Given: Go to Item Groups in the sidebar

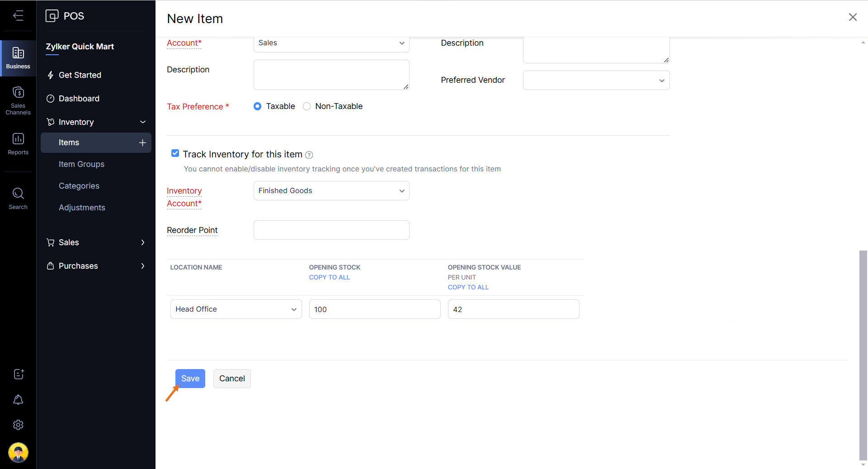Looking at the screenshot, I should click(x=81, y=164).
